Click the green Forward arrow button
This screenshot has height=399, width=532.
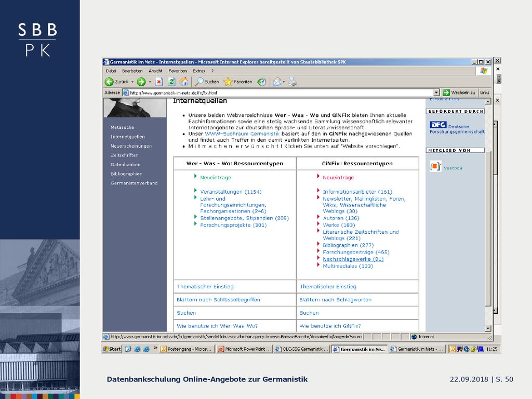141,82
